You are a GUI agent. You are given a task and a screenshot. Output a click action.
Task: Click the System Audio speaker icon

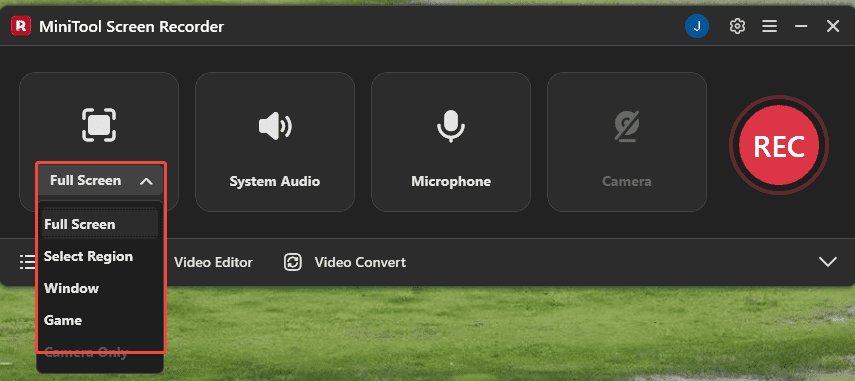[275, 126]
